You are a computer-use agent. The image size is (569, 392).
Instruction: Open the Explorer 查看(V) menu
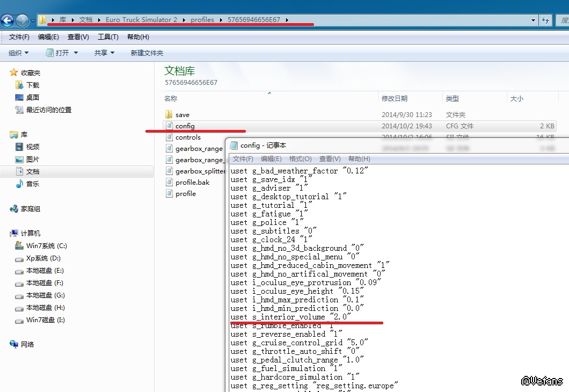click(78, 37)
